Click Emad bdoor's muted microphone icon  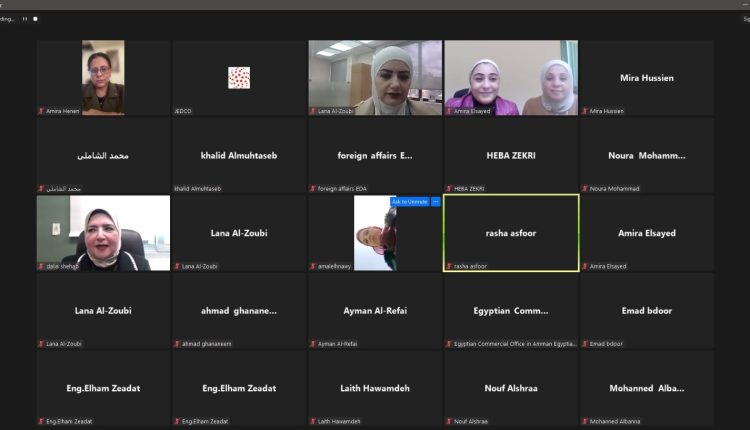[x=586, y=344]
